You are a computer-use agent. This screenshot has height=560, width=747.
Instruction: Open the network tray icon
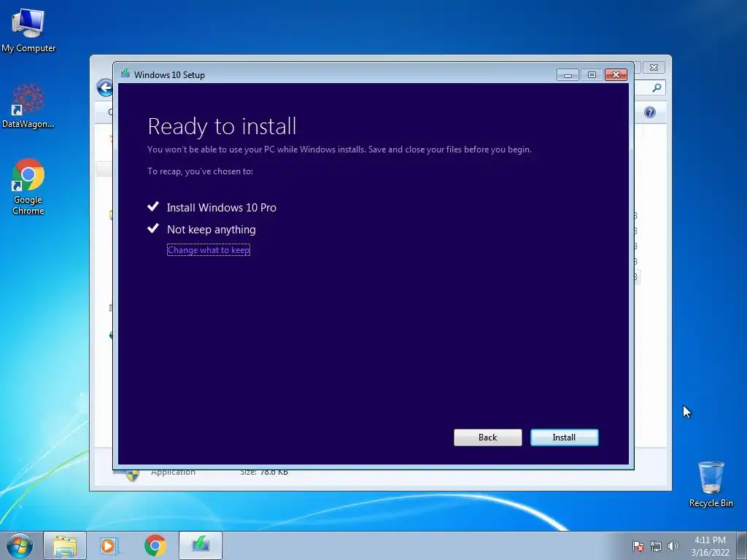pyautogui.click(x=656, y=546)
